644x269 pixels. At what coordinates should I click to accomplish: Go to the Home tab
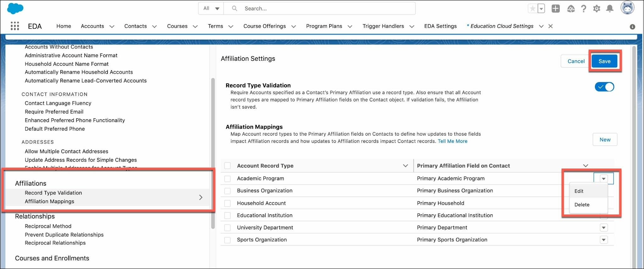pyautogui.click(x=64, y=26)
